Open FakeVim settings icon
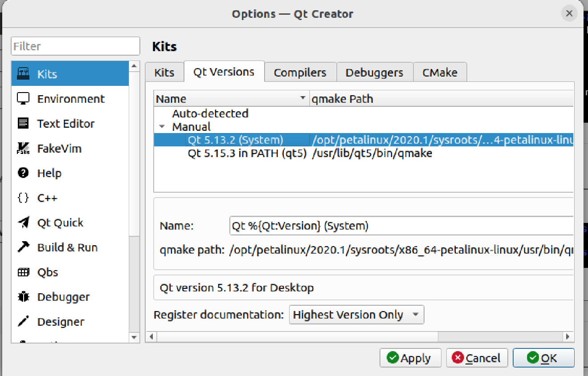Image resolution: width=588 pixels, height=376 pixels. 23,148
